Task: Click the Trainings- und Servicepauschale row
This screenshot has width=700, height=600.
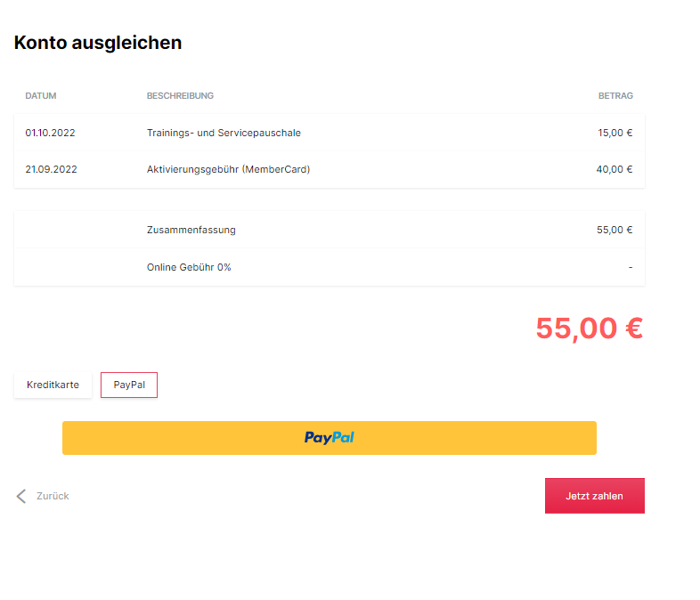Action: [330, 133]
